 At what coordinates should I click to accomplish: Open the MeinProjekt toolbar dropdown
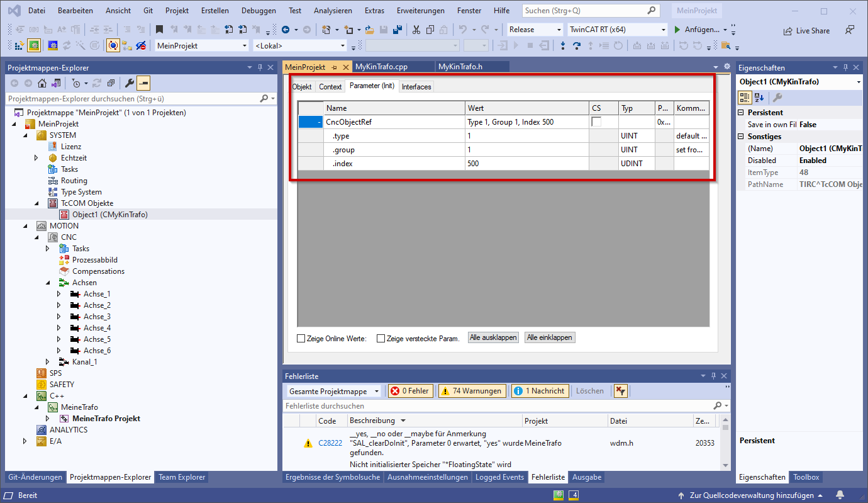[x=202, y=45]
